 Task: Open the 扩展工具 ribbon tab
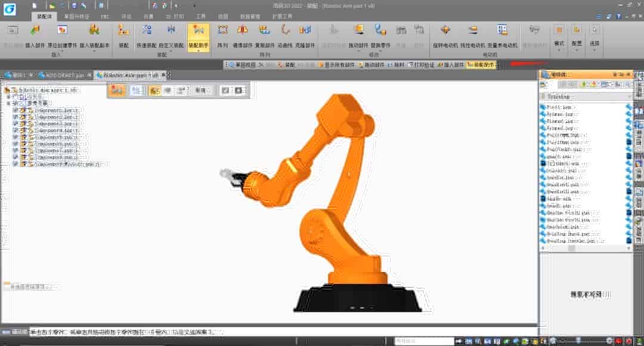(282, 17)
